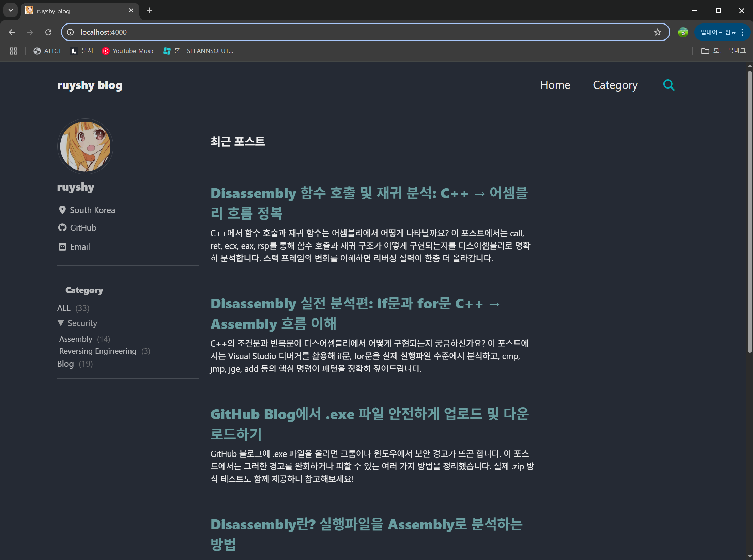
Task: Open the search on the blog header
Action: pos(669,85)
